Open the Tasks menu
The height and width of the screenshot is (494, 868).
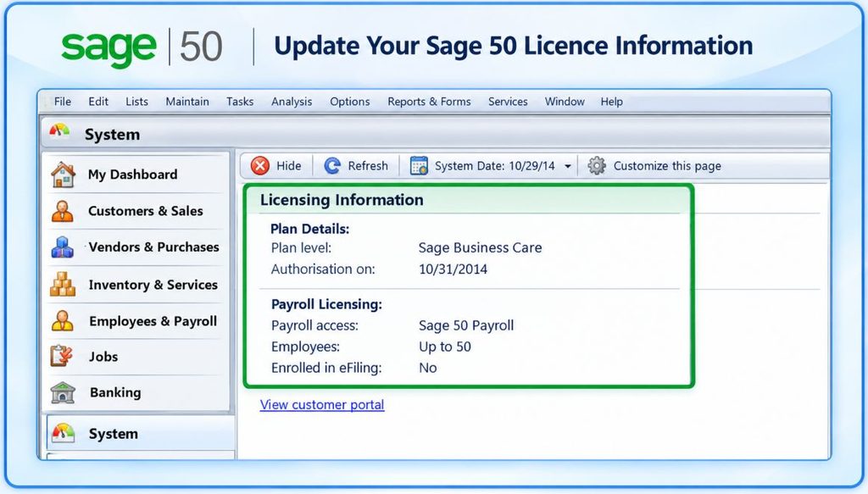click(x=240, y=101)
